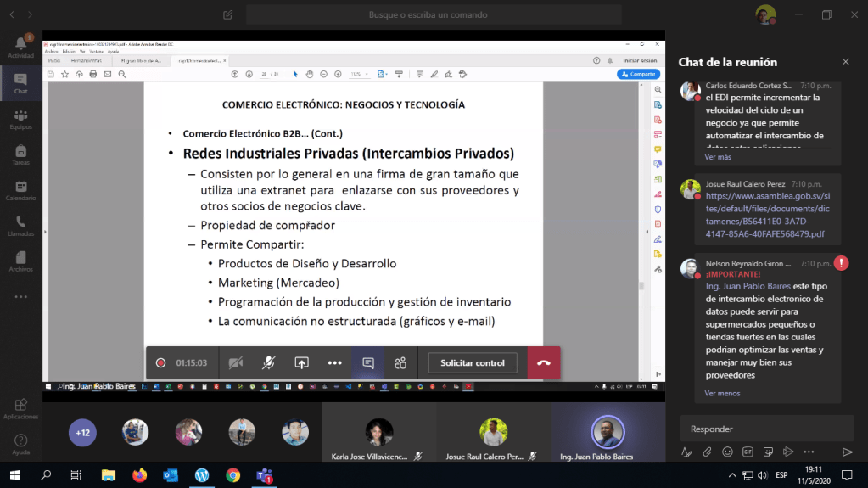Collapse Nelson's message with Ver menos

click(722, 393)
